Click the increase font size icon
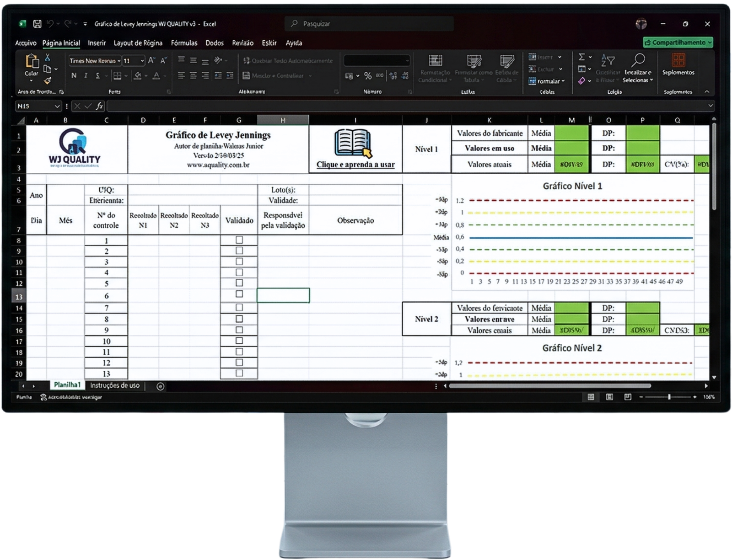The height and width of the screenshot is (560, 732). pyautogui.click(x=152, y=60)
